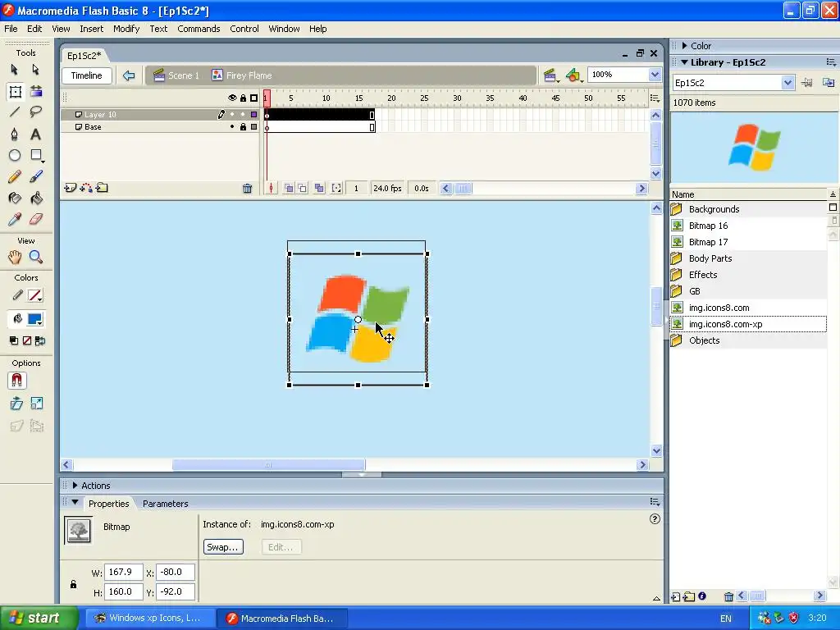Screen dimensions: 840x630
Task: Open Library panel options menu
Action: point(832,62)
